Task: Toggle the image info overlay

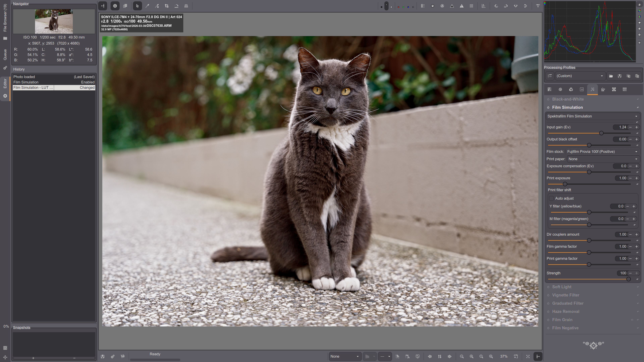Action: tap(115, 6)
